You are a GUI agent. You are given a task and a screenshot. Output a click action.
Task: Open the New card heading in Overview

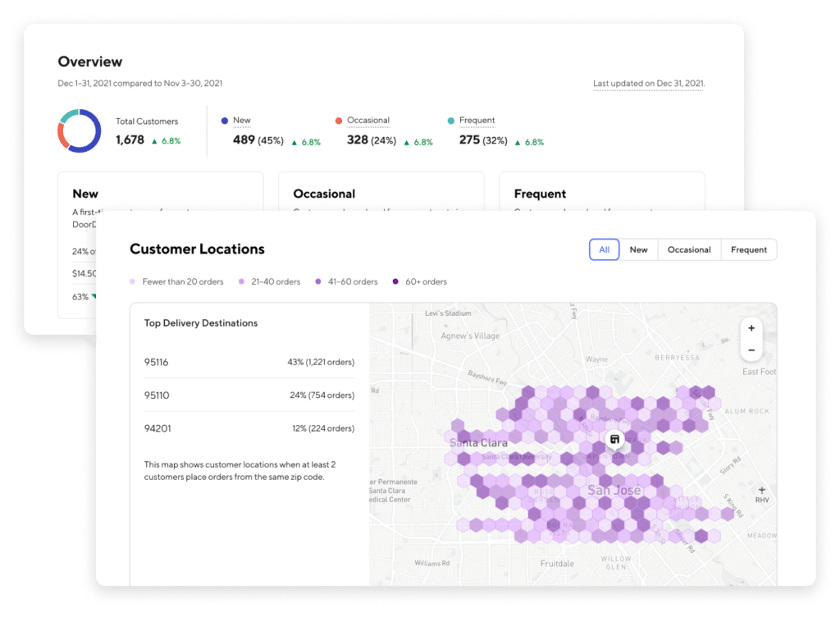(85, 194)
